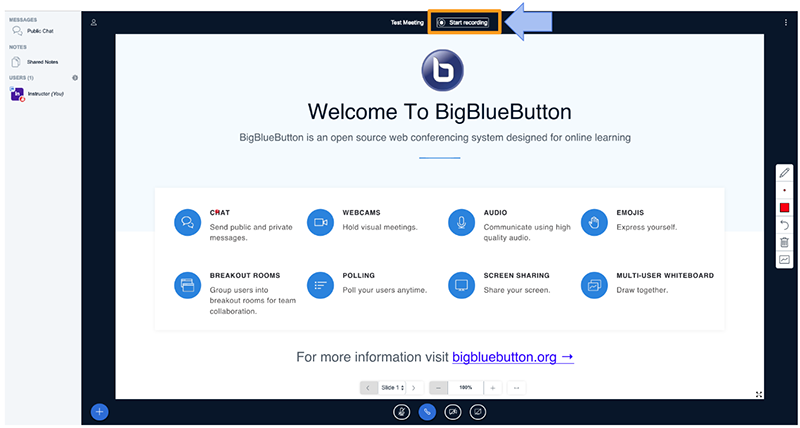
Task: Open the users list gear options
Action: (x=75, y=78)
